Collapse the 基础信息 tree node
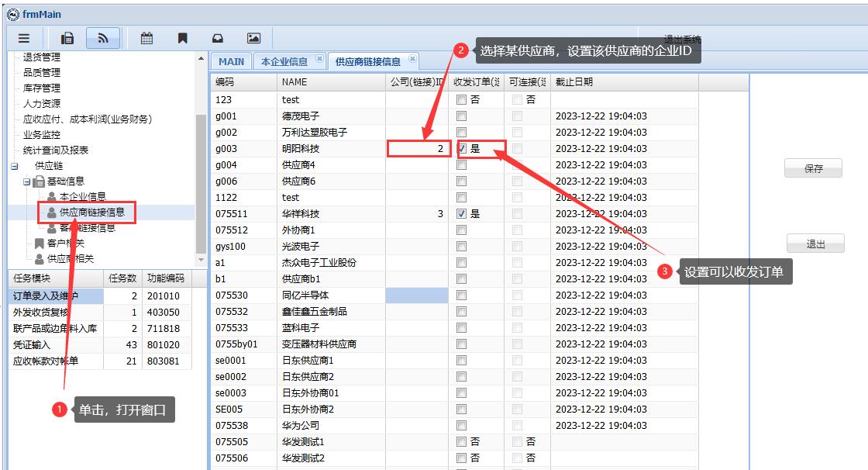Viewport: 868px width, 470px height. tap(26, 181)
